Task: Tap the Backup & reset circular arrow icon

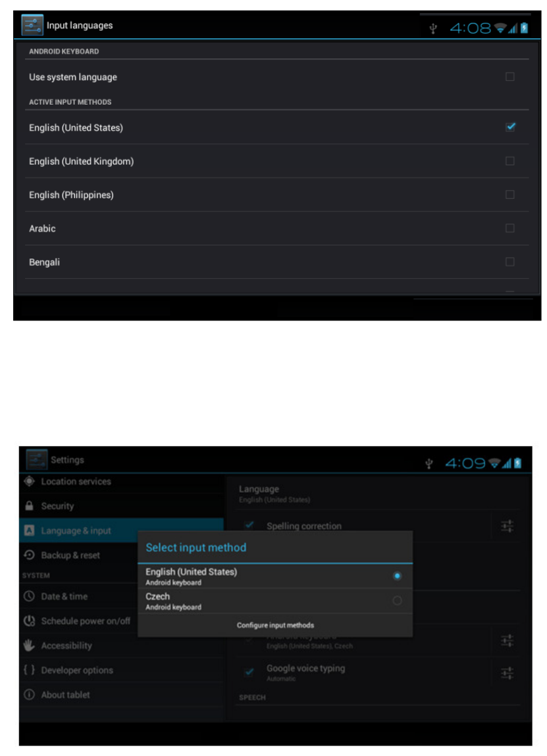Action: pos(30,555)
